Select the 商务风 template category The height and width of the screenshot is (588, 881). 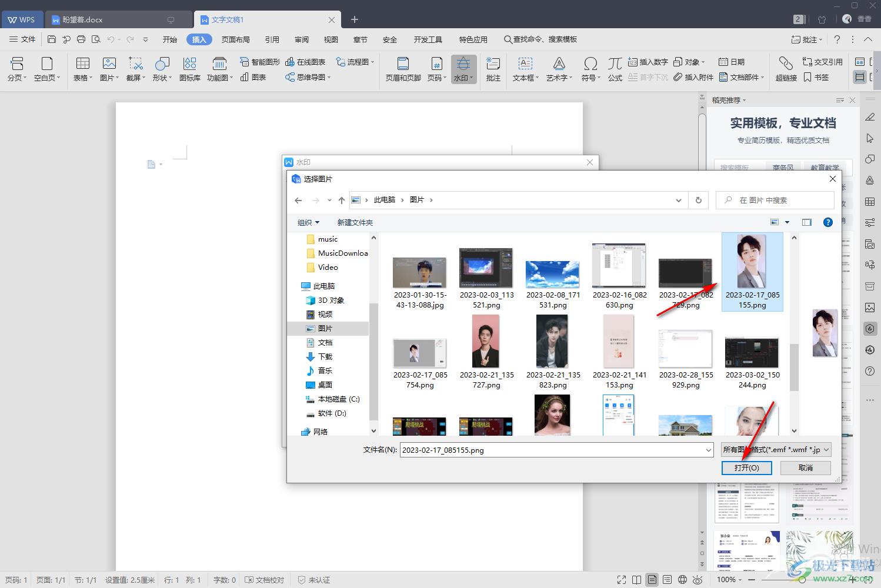783,168
